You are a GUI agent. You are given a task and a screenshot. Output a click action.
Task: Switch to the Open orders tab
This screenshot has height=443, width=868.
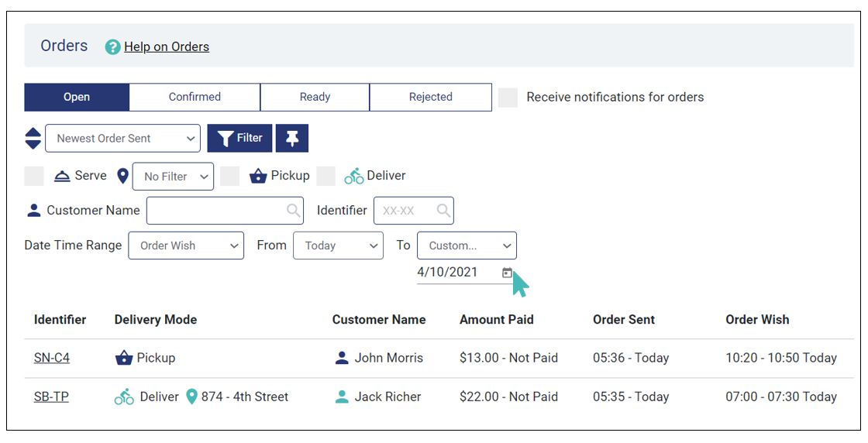click(77, 98)
